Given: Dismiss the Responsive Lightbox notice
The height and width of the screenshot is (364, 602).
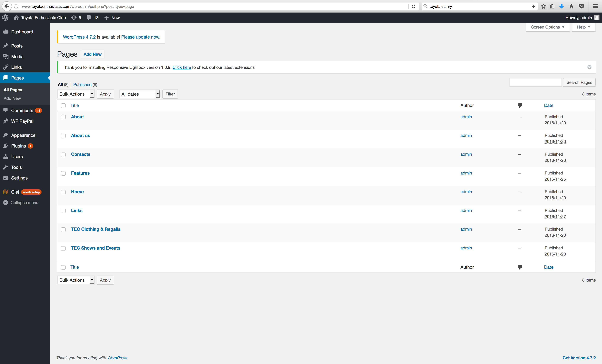Looking at the screenshot, I should 589,67.
